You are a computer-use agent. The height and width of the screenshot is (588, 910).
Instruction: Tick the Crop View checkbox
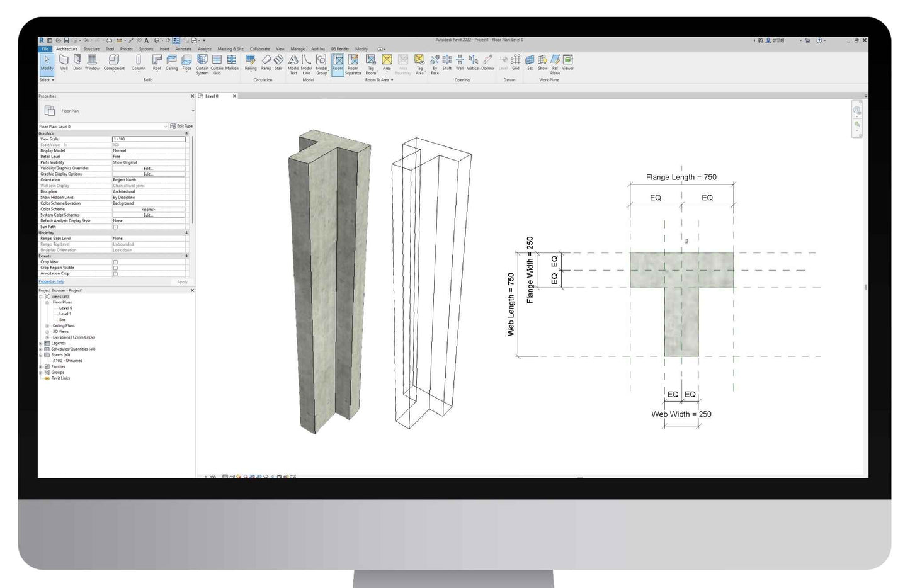pos(115,262)
